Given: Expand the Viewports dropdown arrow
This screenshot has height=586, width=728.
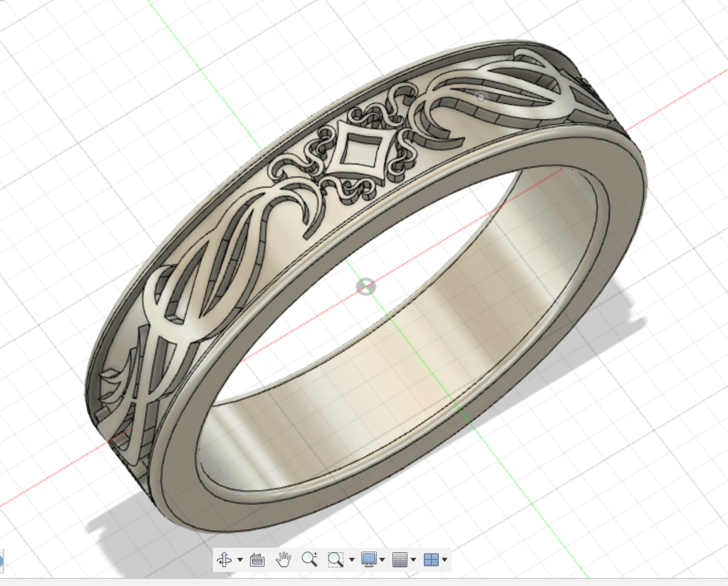Looking at the screenshot, I should tap(445, 560).
